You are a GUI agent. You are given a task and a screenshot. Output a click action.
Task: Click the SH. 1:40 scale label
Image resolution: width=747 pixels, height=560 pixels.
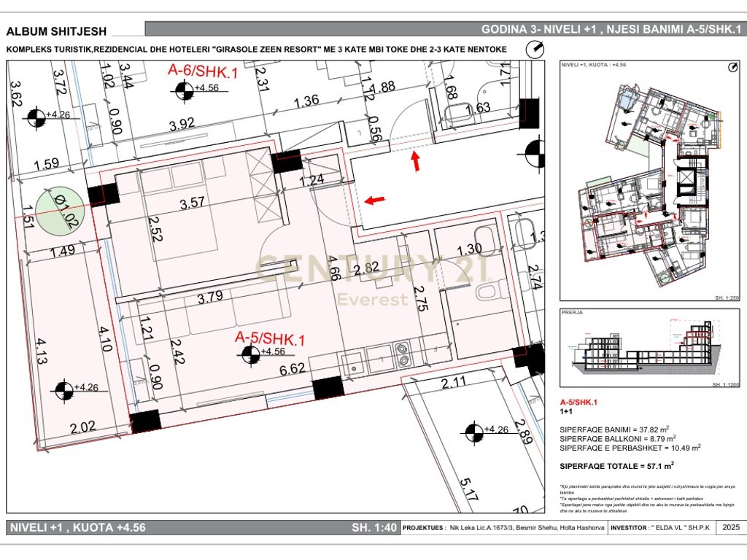(x=374, y=527)
